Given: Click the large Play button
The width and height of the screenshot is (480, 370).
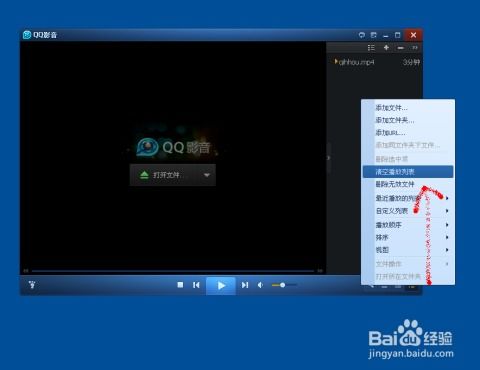Looking at the screenshot, I should click(x=221, y=285).
